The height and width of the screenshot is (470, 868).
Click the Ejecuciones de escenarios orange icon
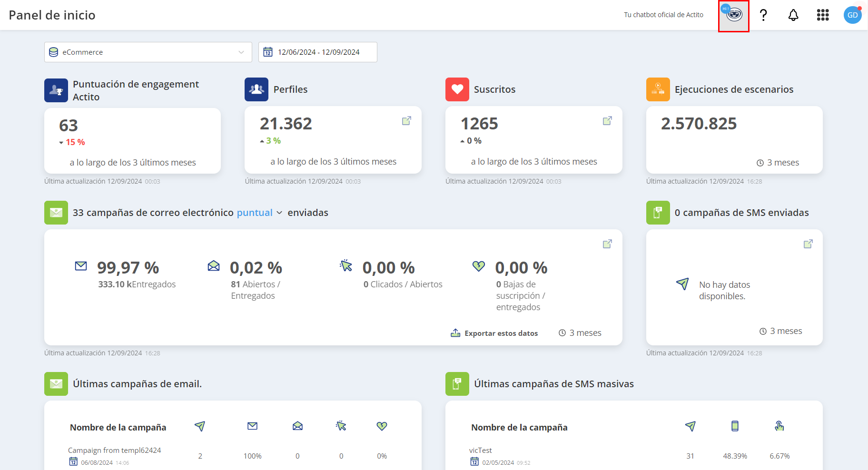click(x=658, y=89)
